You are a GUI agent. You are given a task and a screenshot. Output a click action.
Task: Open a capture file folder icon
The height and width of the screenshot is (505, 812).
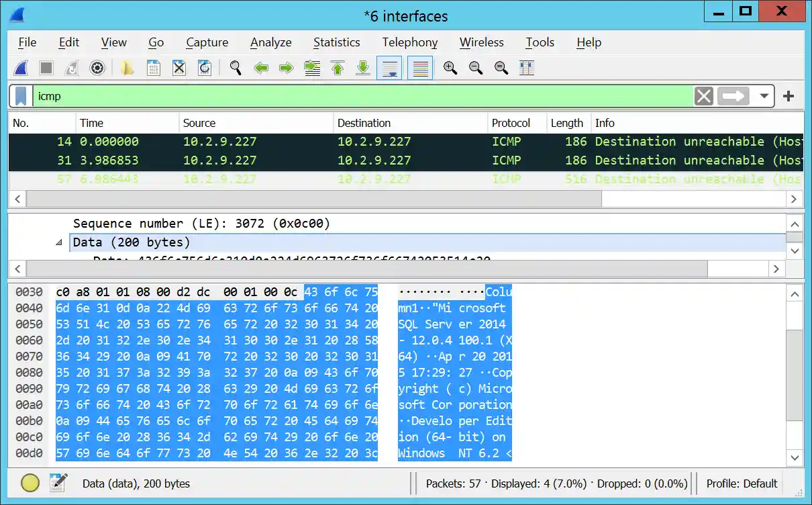click(128, 68)
